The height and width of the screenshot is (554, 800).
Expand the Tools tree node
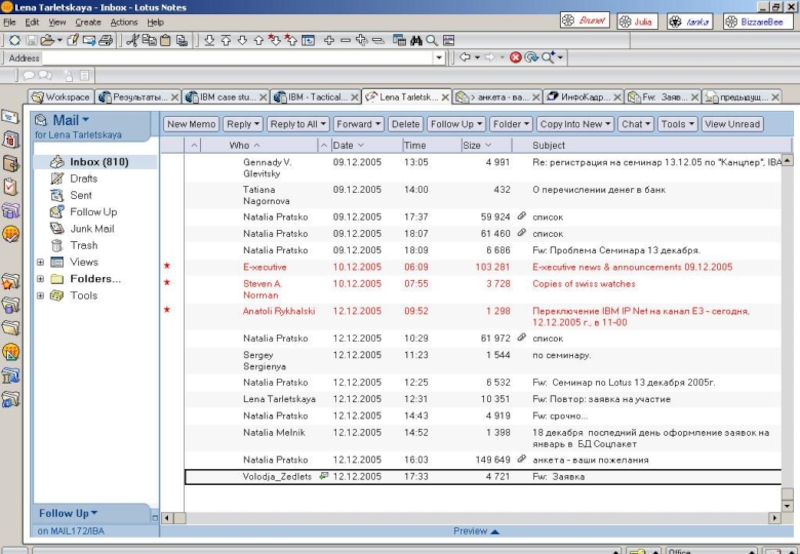(40, 296)
